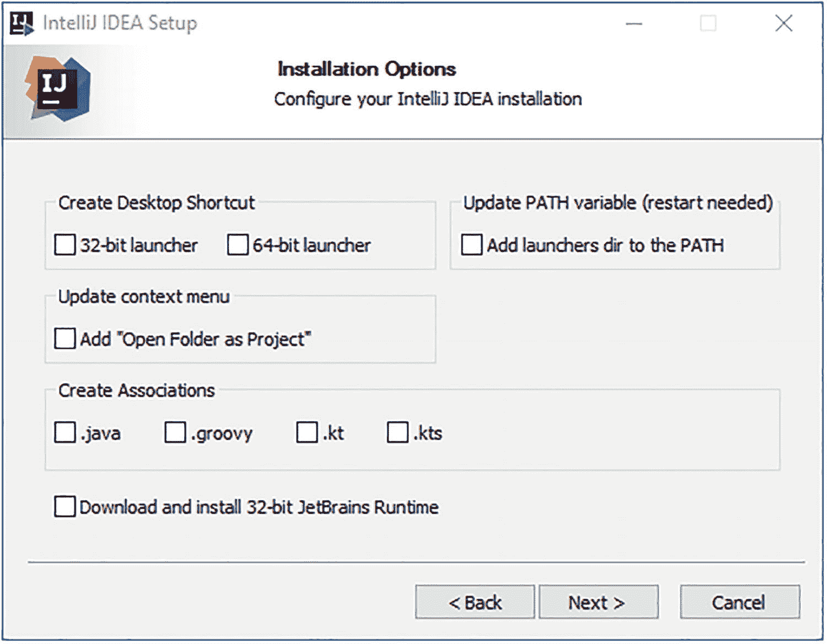Click Configure your IntelliJ IDEA installation text

point(428,99)
